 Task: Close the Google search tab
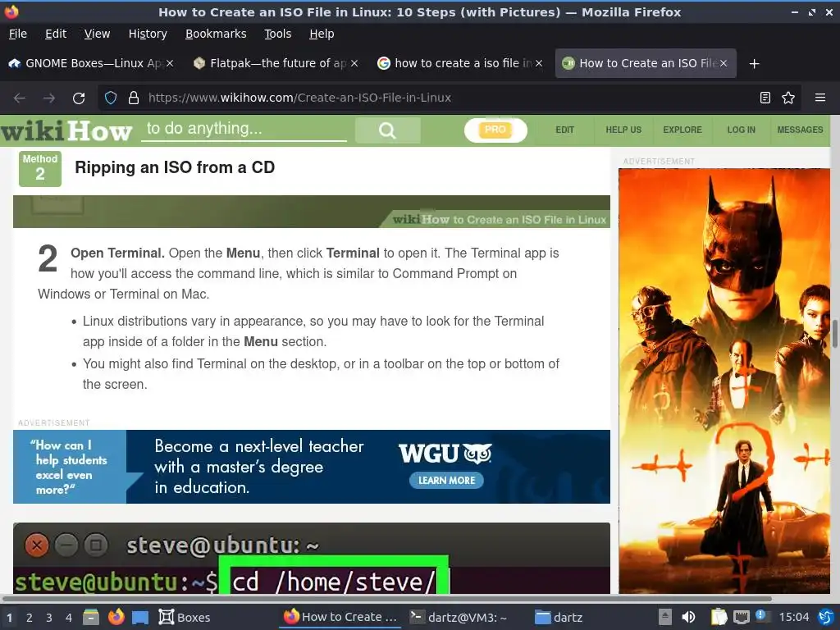click(539, 63)
